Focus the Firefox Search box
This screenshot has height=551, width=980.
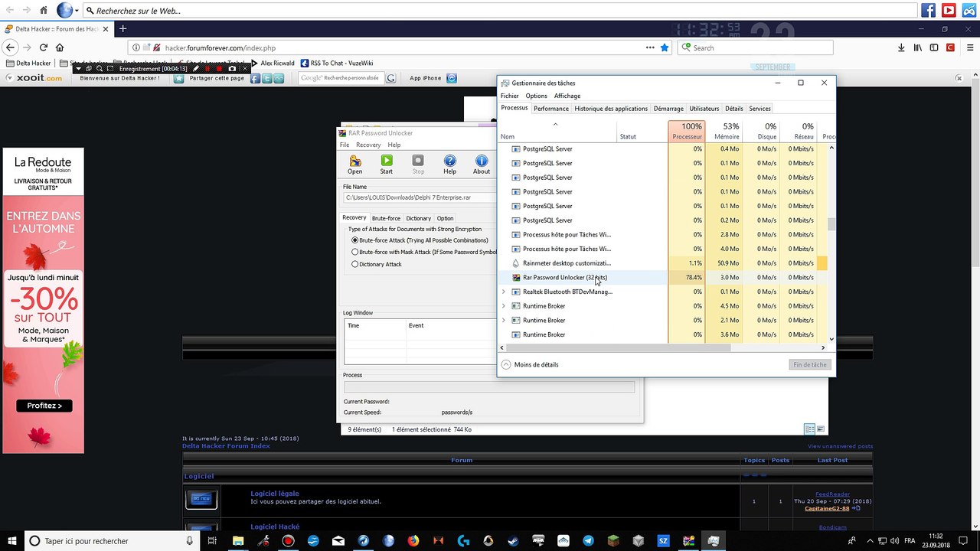click(756, 47)
